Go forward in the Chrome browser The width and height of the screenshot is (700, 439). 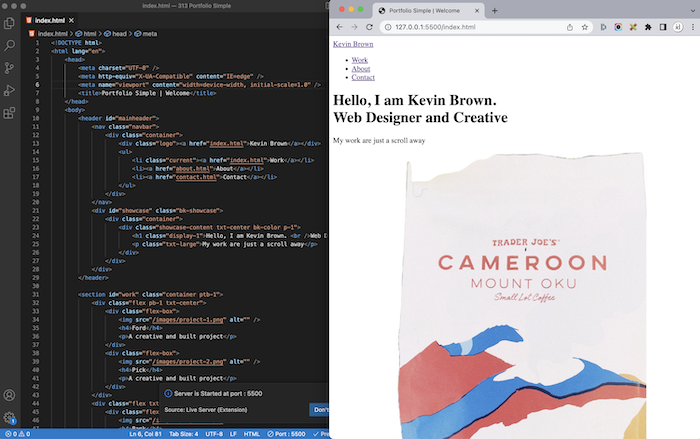pyautogui.click(x=354, y=27)
